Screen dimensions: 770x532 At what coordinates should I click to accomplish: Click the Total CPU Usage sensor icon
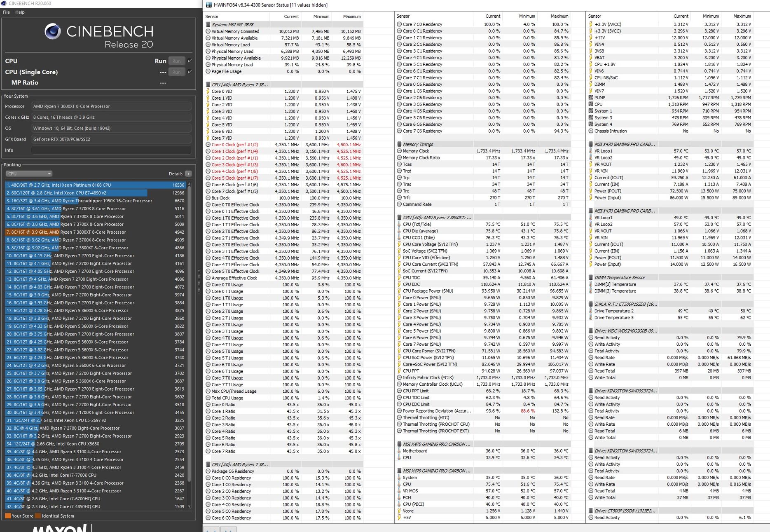[208, 398]
